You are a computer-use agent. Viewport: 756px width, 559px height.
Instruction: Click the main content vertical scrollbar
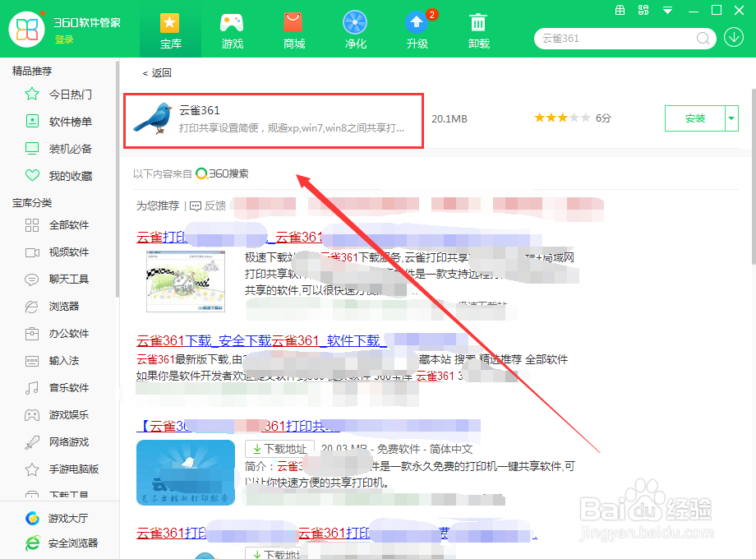pyautogui.click(x=753, y=176)
